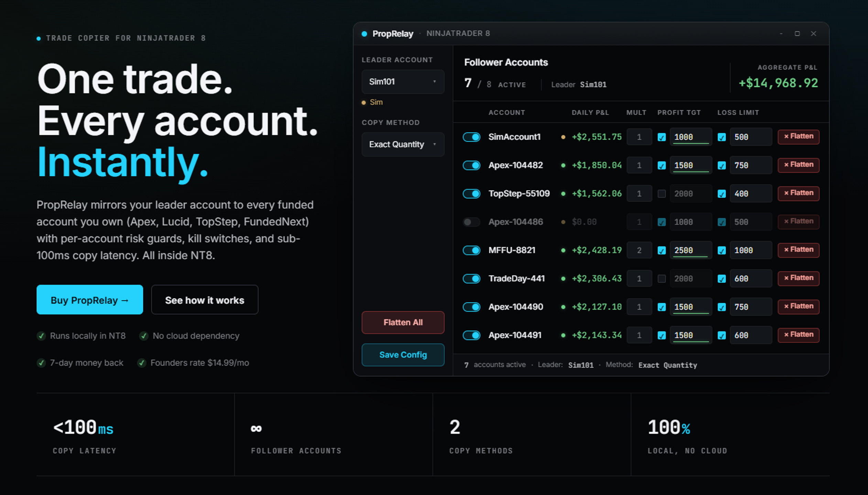Image resolution: width=868 pixels, height=495 pixels.
Task: Click the Save Config button
Action: click(403, 355)
